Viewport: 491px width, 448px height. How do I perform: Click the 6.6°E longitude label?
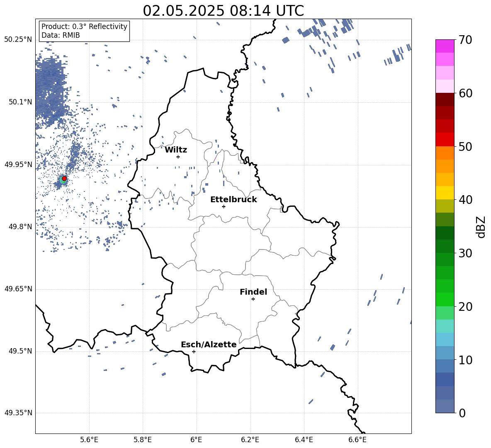(x=357, y=440)
